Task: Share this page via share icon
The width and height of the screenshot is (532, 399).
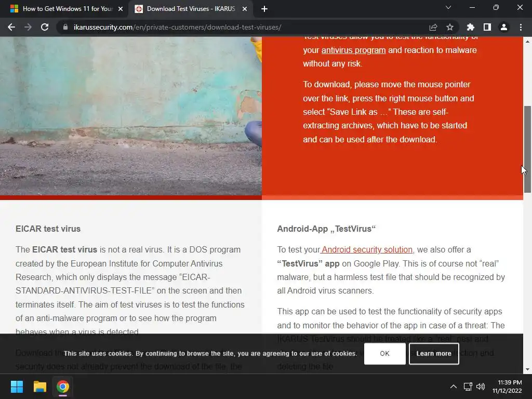Action: pyautogui.click(x=433, y=27)
